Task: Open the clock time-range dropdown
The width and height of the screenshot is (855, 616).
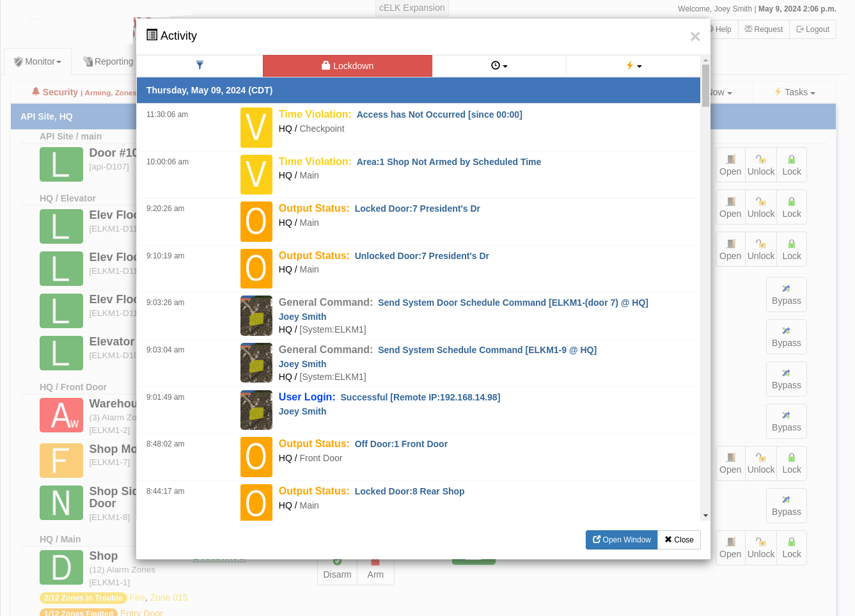Action: tap(499, 66)
